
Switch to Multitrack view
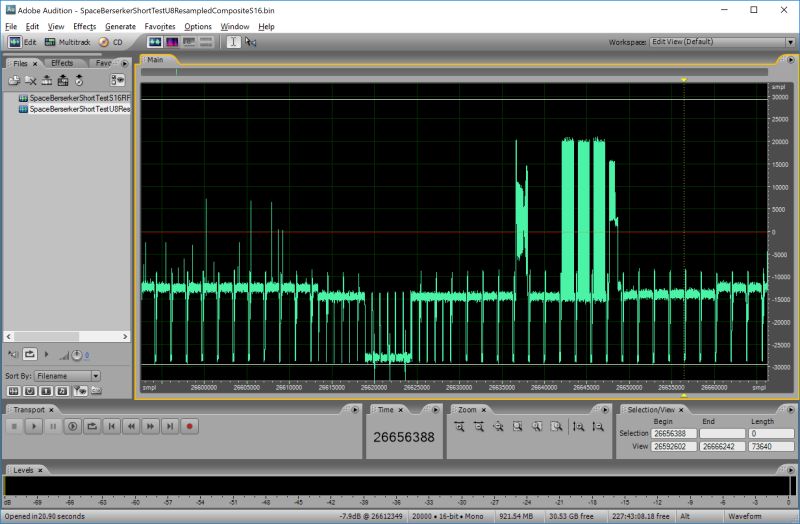67,42
